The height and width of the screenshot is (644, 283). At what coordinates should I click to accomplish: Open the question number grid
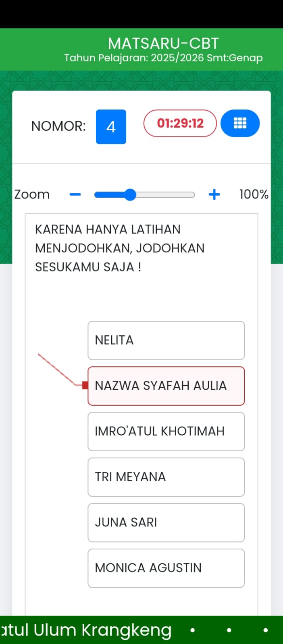click(240, 123)
